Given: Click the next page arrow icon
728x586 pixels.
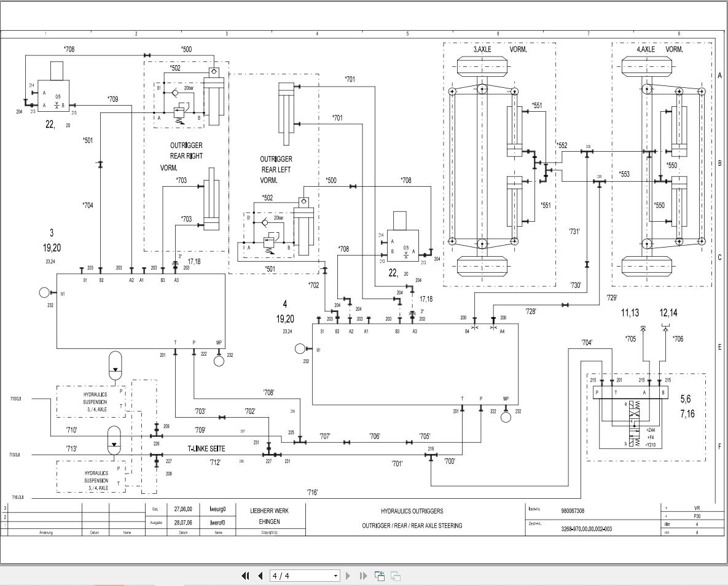Looking at the screenshot, I should coord(348,576).
